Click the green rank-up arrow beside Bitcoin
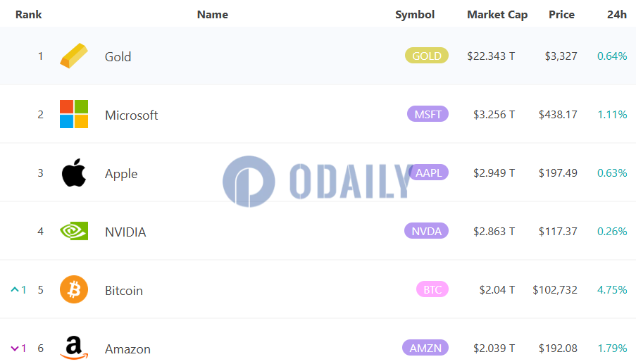Viewport: 636px width, 364px height. pos(15,289)
